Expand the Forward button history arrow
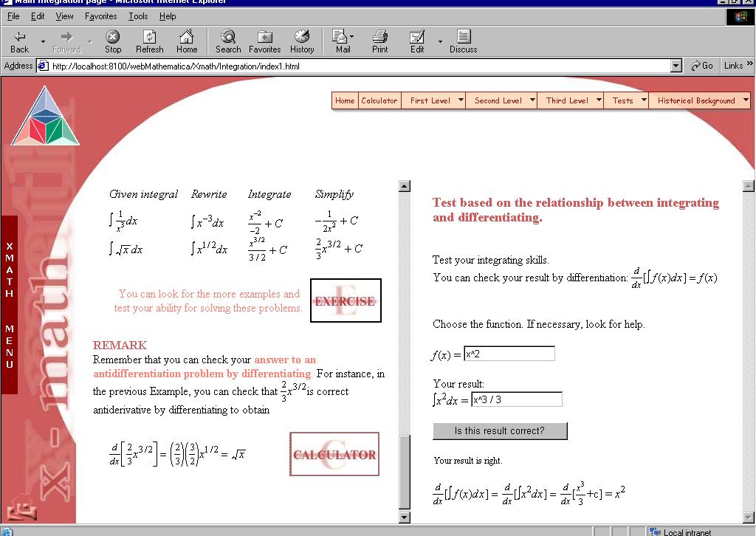 pyautogui.click(x=90, y=42)
